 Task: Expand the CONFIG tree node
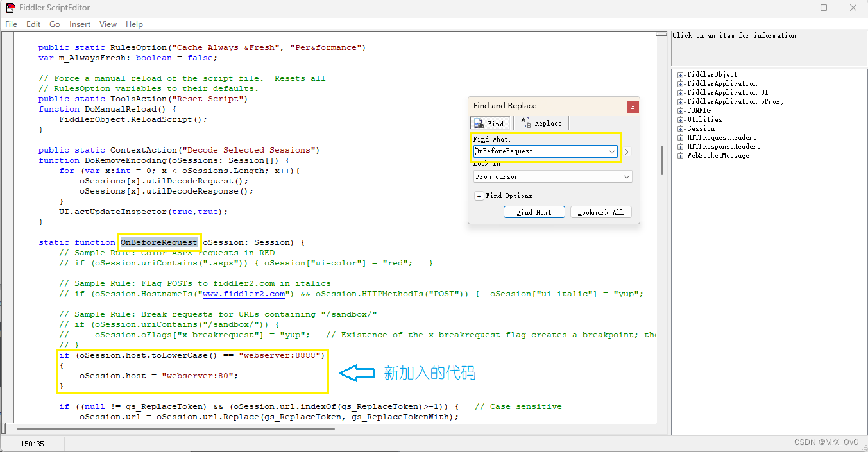pyautogui.click(x=681, y=111)
